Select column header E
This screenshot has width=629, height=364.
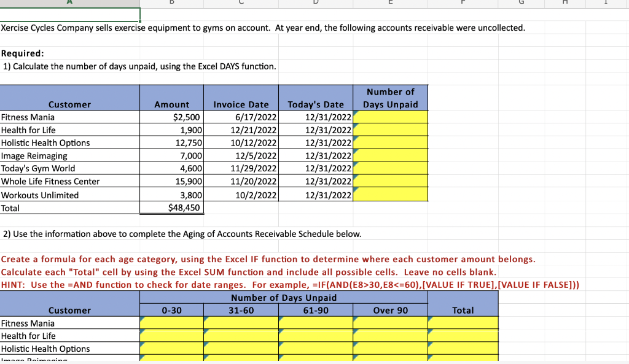click(390, 2)
